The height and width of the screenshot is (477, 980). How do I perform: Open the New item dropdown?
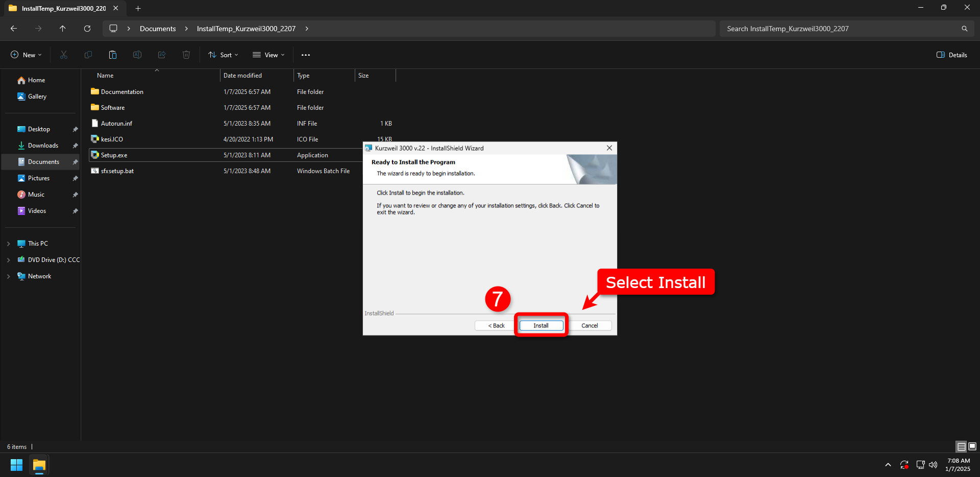point(26,55)
